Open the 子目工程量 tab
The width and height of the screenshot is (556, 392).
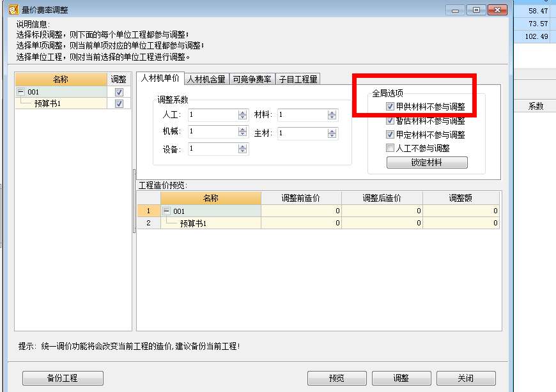click(298, 79)
